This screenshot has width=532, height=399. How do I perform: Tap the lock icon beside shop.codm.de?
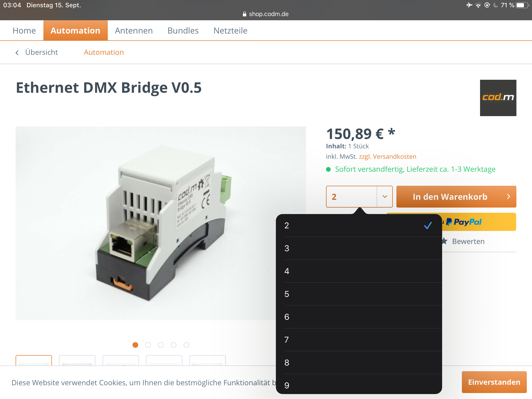(x=244, y=14)
